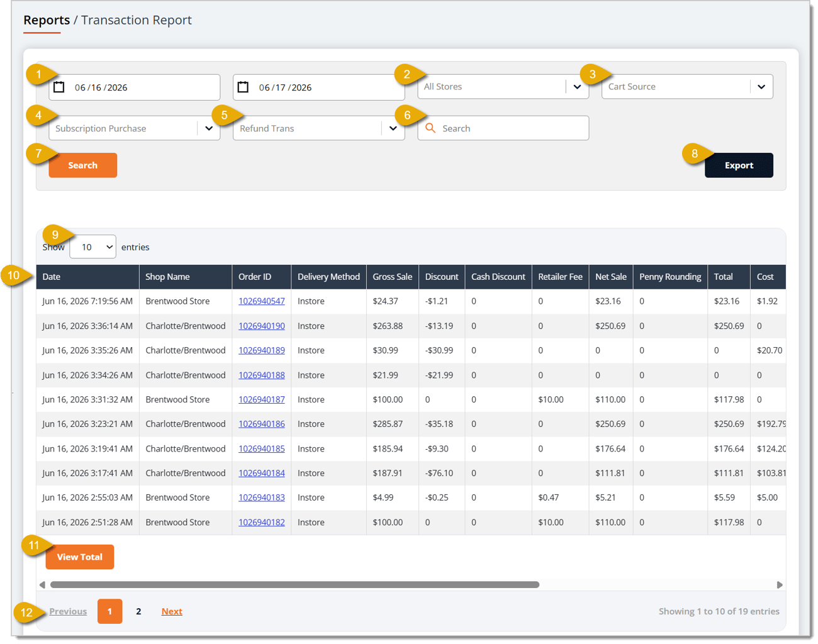The image size is (818, 644).
Task: View order 1026940183
Action: (x=262, y=497)
